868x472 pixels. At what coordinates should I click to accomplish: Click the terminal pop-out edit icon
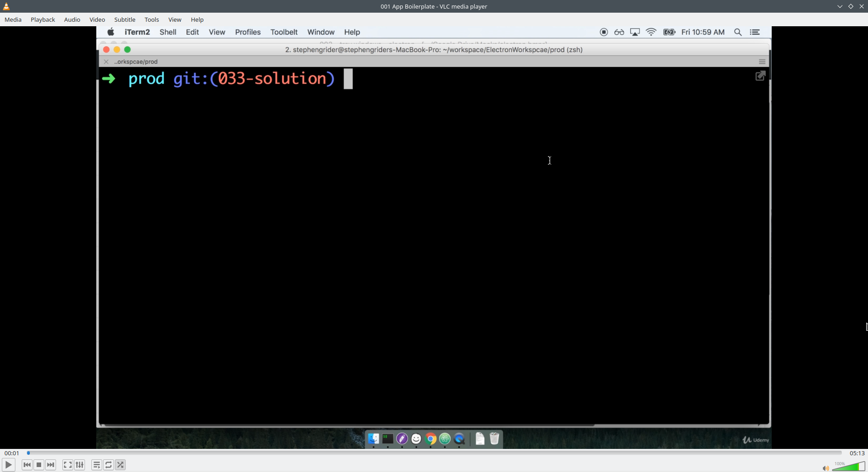point(760,76)
